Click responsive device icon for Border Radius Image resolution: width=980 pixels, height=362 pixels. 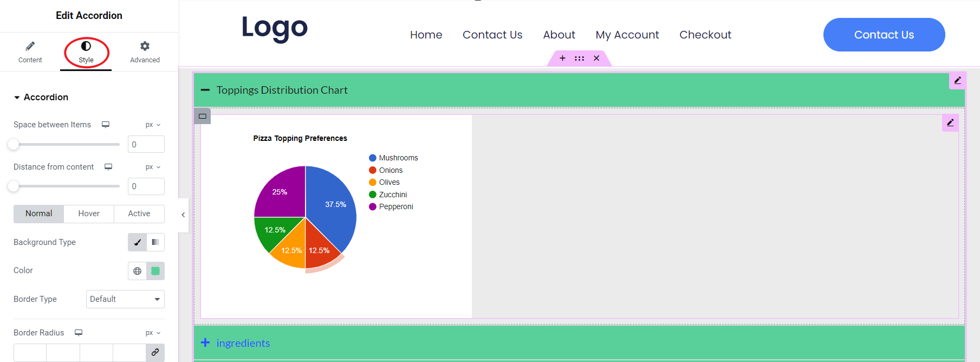pos(79,333)
